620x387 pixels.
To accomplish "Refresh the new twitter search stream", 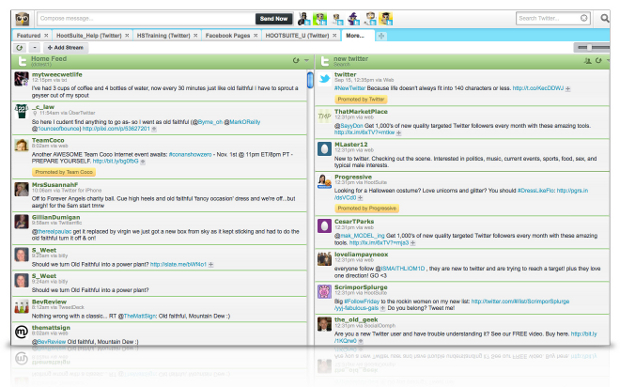I will pyautogui.click(x=599, y=60).
